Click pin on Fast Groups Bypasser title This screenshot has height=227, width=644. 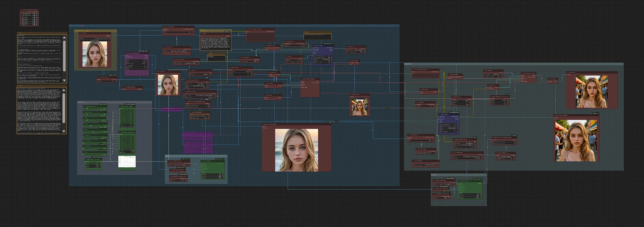pyautogui.click(x=38, y=10)
